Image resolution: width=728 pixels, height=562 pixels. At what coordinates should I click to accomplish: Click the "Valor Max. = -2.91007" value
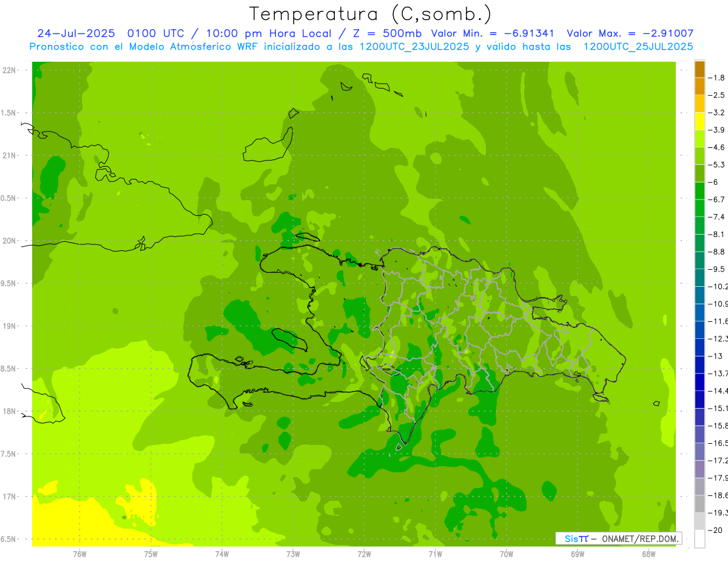pos(630,33)
